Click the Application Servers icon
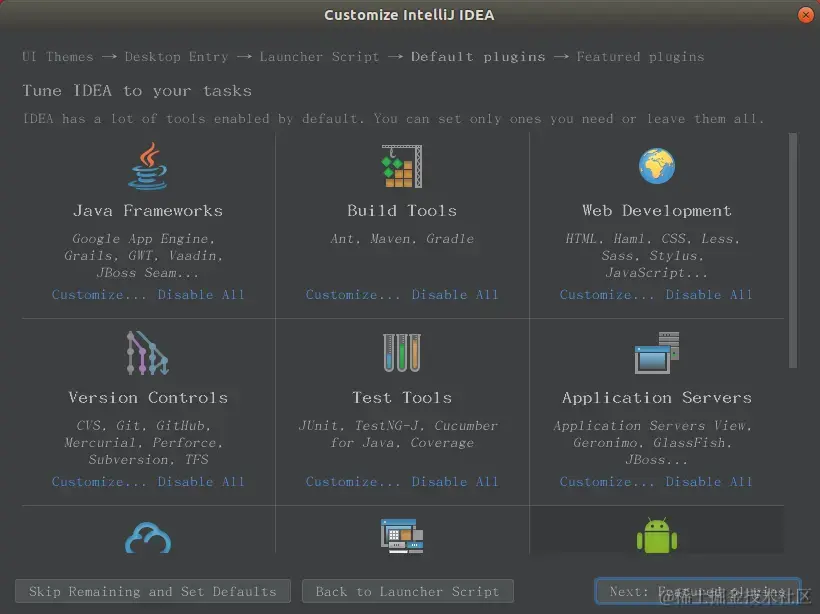This screenshot has width=820, height=614. [657, 353]
